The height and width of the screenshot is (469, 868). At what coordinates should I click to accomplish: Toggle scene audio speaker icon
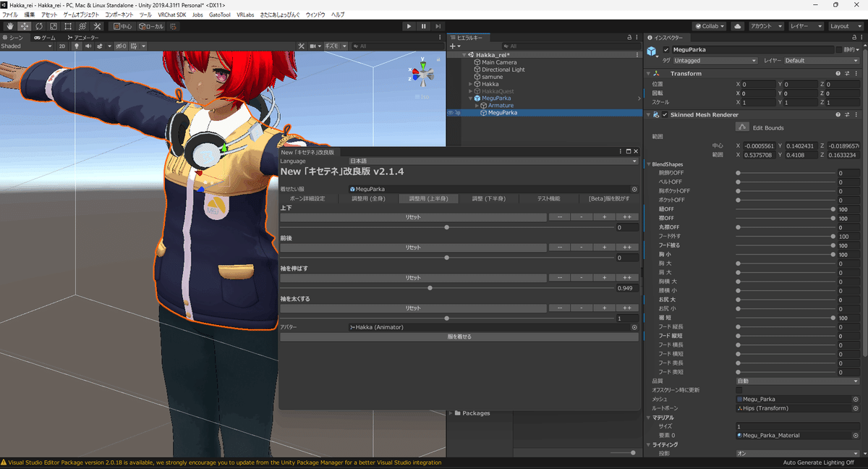[88, 46]
